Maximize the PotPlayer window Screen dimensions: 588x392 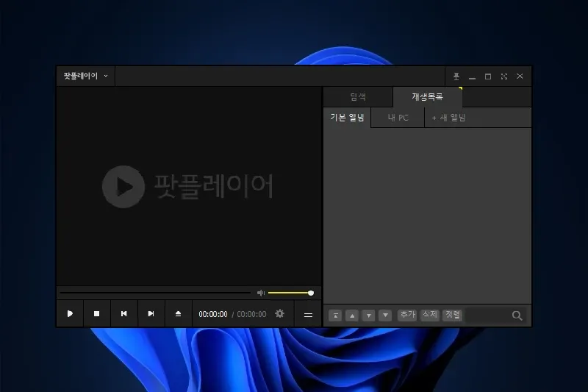pyautogui.click(x=488, y=76)
